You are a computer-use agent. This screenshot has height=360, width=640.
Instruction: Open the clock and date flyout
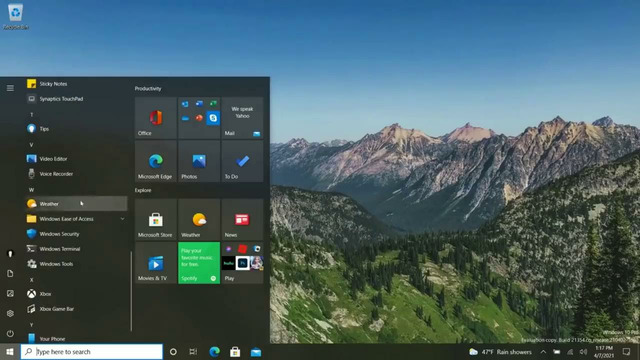pos(604,352)
